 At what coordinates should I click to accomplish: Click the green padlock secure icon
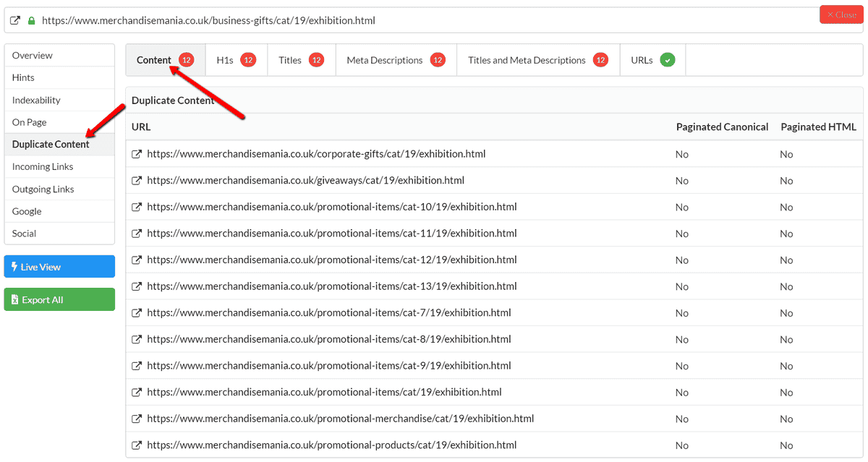pyautogui.click(x=31, y=20)
